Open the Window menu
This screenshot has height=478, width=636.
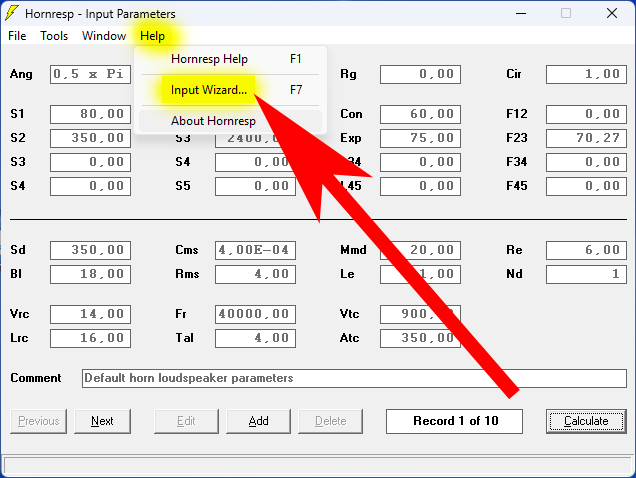[x=104, y=36]
